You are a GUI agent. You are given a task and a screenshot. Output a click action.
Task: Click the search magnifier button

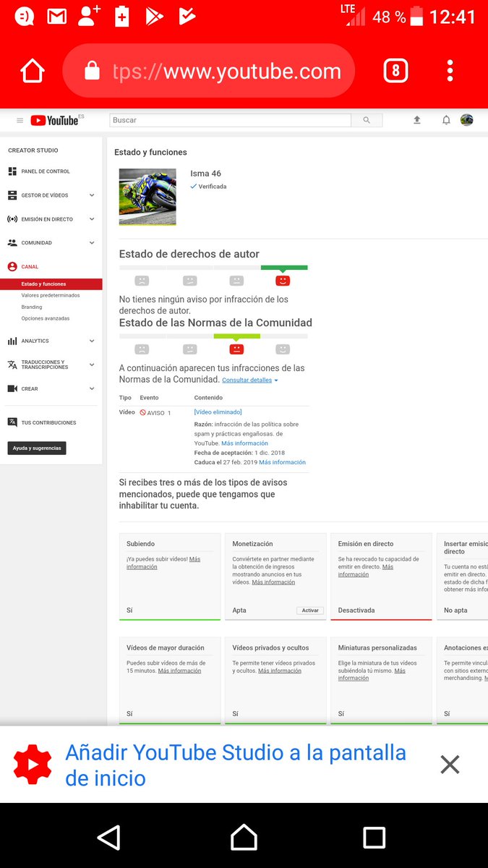pyautogui.click(x=367, y=120)
